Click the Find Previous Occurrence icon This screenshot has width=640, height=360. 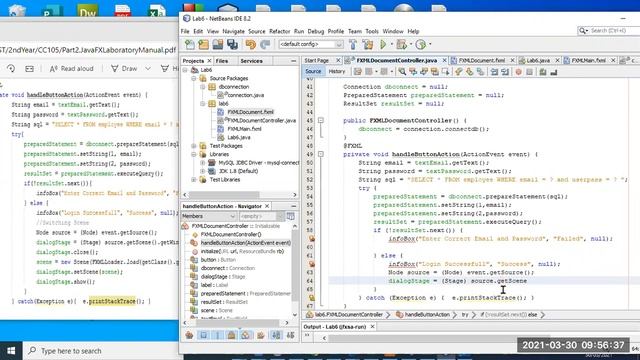pyautogui.click(x=413, y=72)
